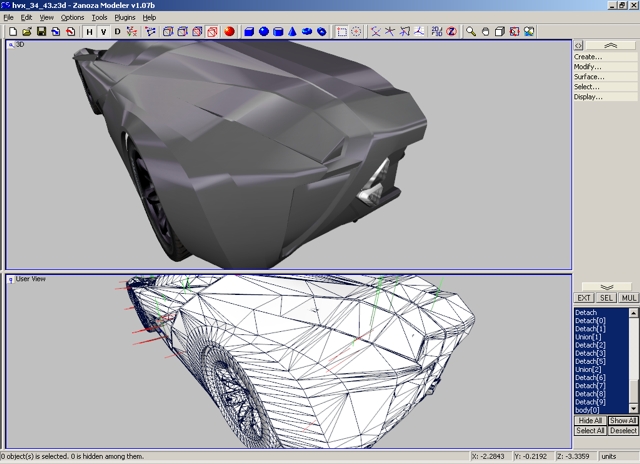Click the object list vertical scrollbar
Screen dimensions: 640x464
pyautogui.click(x=632, y=360)
